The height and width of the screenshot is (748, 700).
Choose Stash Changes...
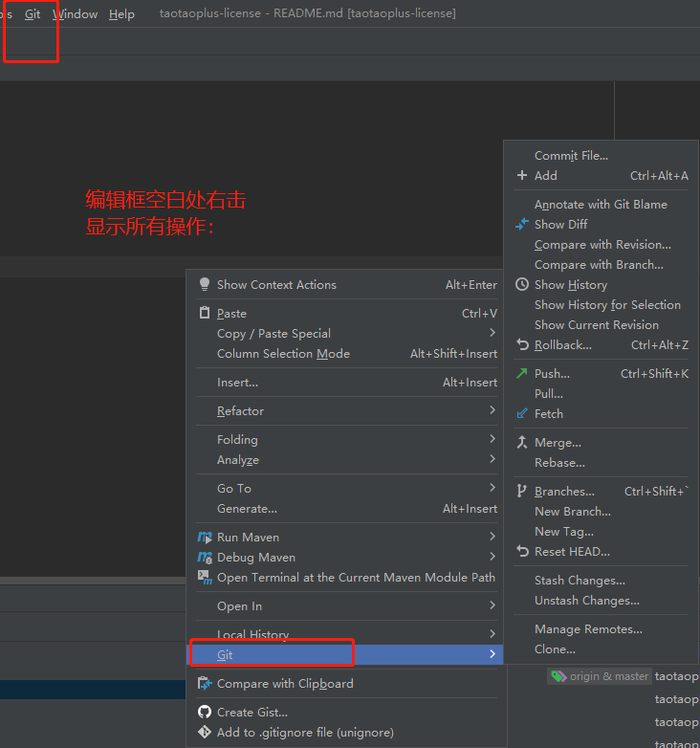pos(580,580)
